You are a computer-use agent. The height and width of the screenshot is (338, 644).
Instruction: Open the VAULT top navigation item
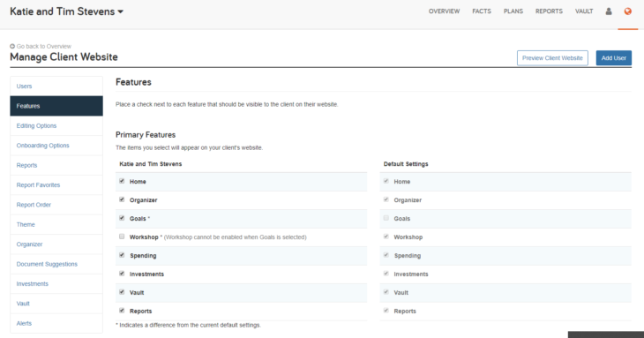(584, 11)
